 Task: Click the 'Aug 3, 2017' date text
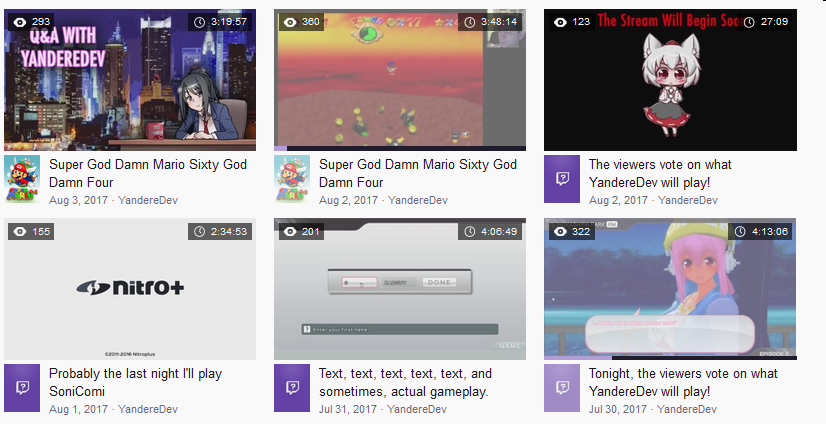tap(78, 200)
